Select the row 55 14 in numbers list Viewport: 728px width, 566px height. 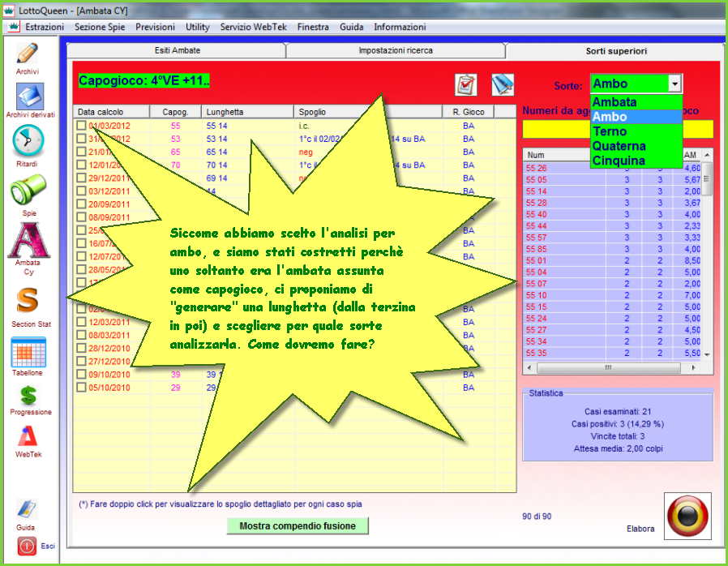tap(612, 191)
